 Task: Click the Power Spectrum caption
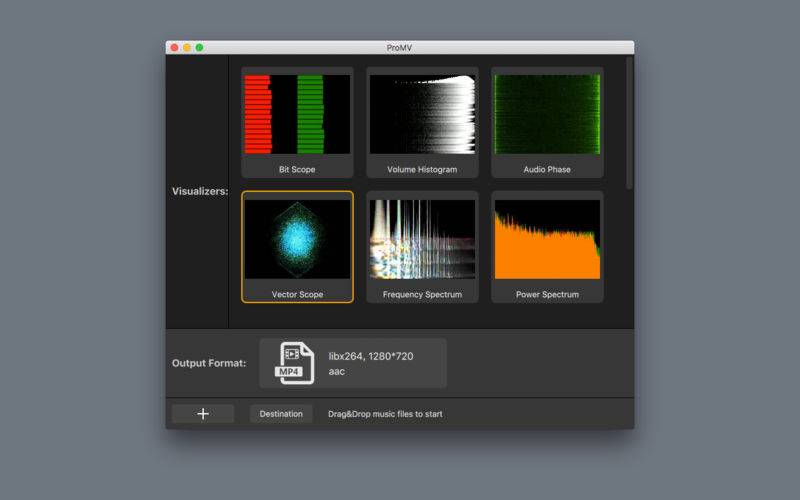click(x=547, y=294)
